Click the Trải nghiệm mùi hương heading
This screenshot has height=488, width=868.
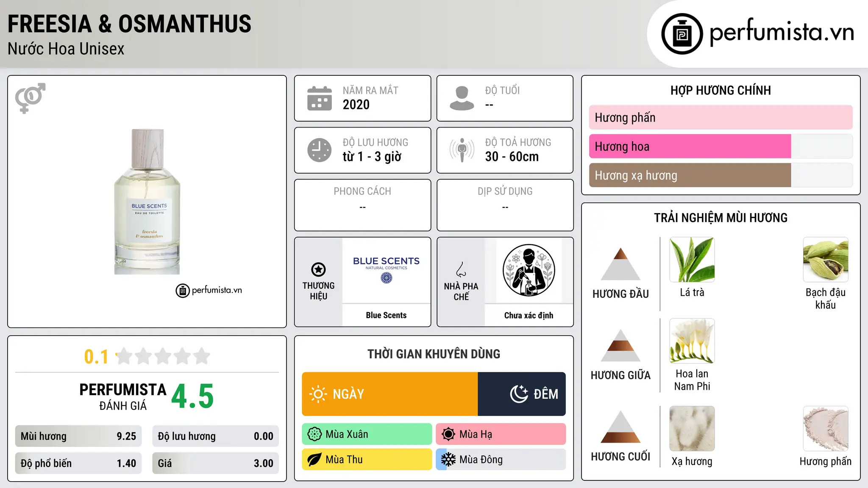(x=721, y=218)
